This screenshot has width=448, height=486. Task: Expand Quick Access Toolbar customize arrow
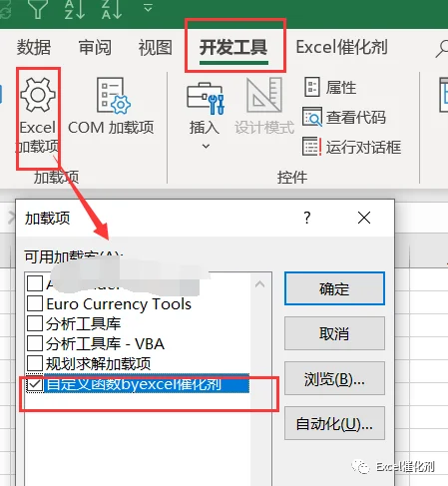[148, 7]
